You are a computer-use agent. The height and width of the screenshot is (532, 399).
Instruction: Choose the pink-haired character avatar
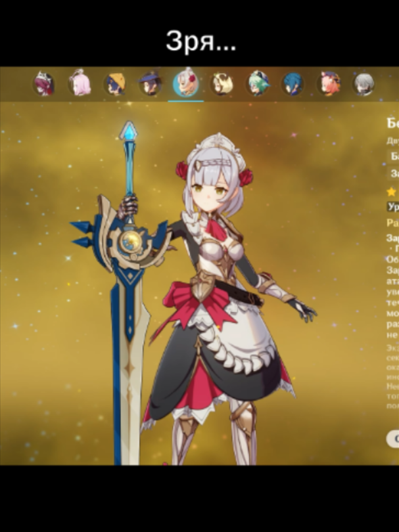(80, 83)
